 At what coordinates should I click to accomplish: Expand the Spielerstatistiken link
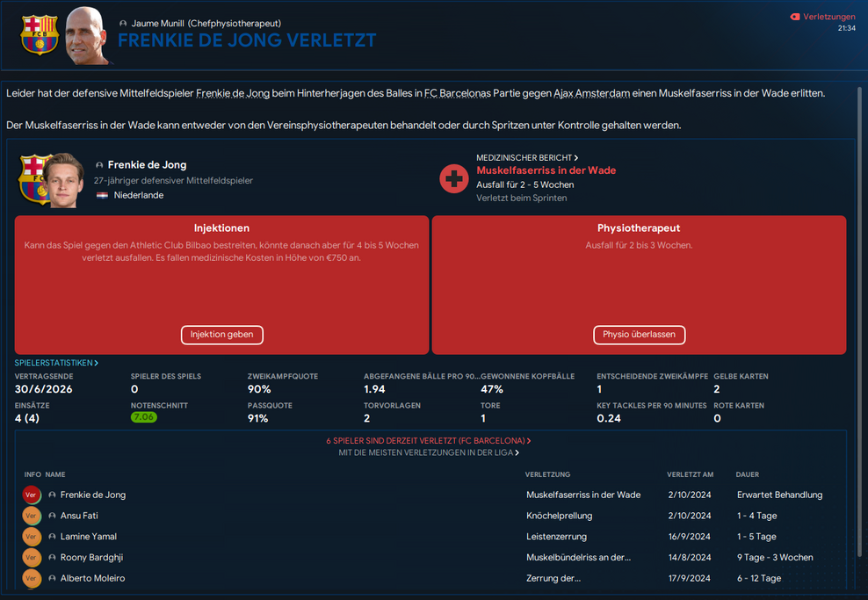click(x=56, y=363)
